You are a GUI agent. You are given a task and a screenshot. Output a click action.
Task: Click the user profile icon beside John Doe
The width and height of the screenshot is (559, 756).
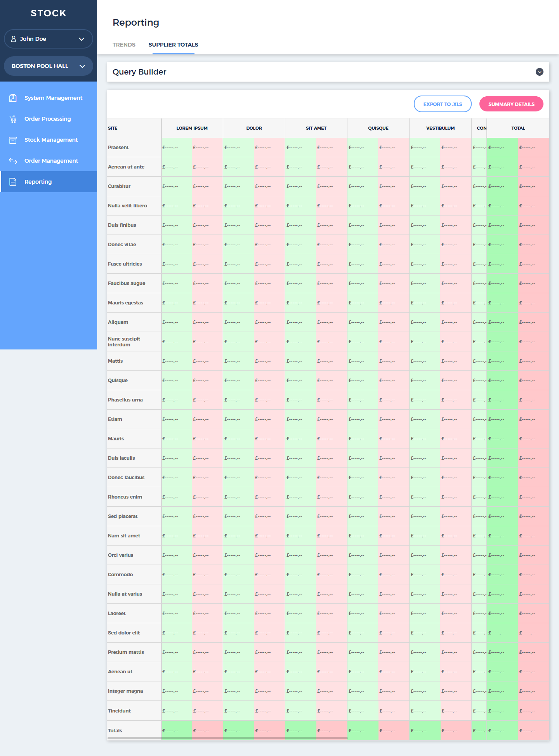[14, 39]
